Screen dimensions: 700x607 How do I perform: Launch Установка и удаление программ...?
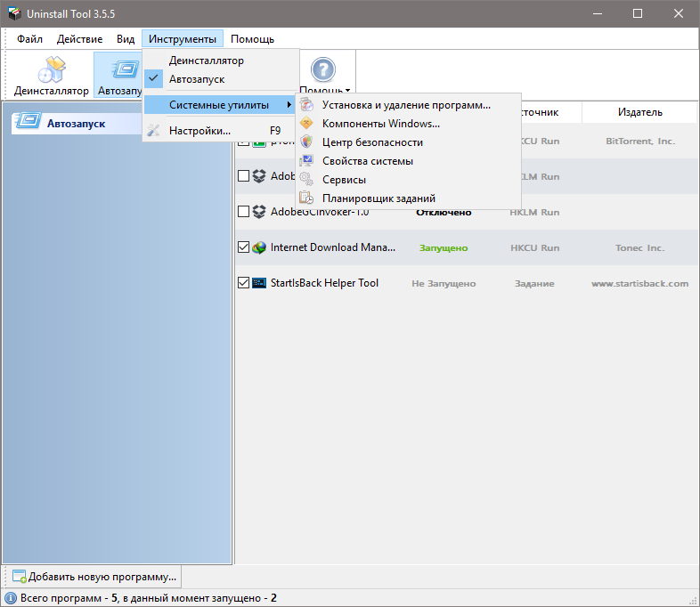pyautogui.click(x=409, y=105)
